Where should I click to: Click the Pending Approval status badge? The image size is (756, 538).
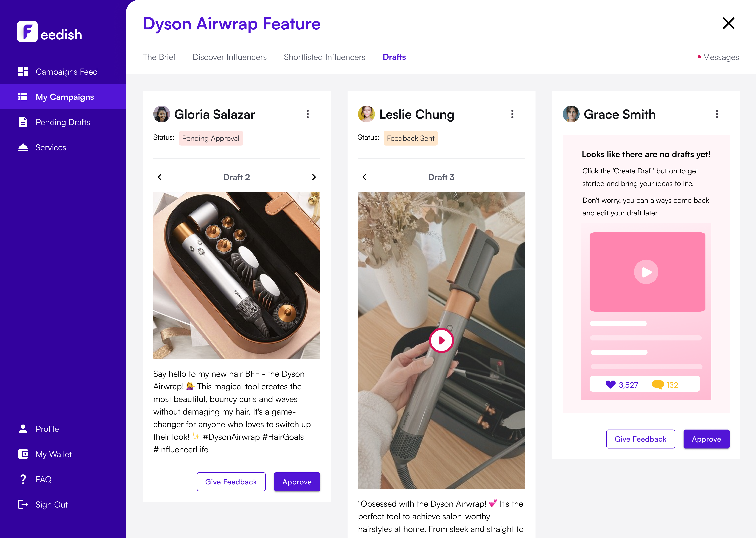point(211,138)
